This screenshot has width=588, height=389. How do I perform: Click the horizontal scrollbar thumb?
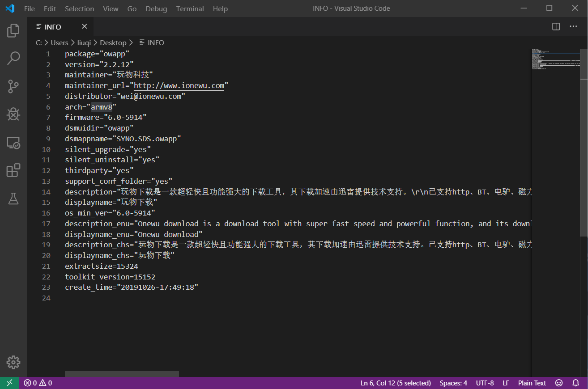[x=122, y=374]
